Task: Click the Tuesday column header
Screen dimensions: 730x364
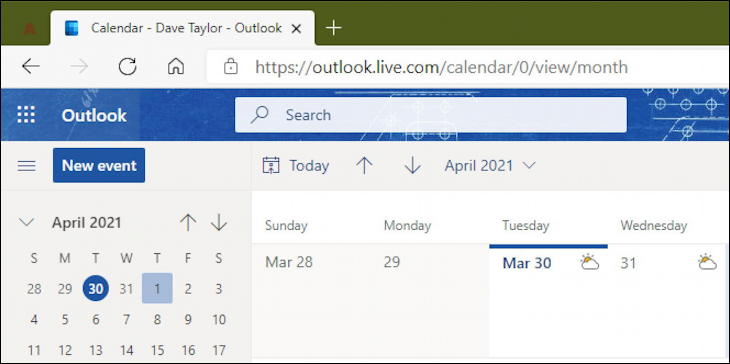Action: [526, 226]
